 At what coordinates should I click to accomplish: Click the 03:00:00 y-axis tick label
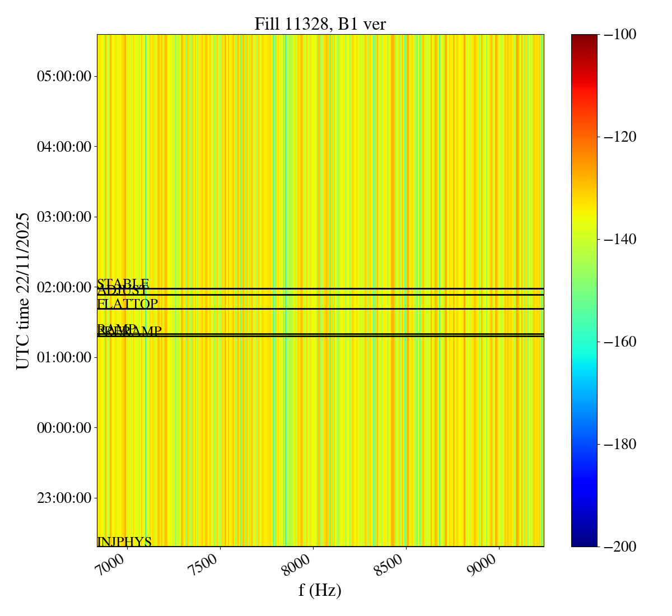pos(64,217)
